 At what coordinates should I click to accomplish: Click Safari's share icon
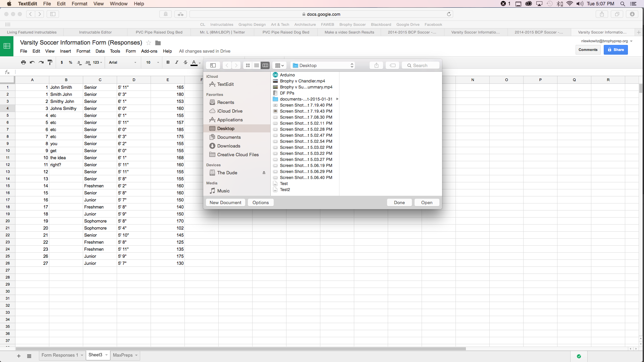[x=602, y=14]
